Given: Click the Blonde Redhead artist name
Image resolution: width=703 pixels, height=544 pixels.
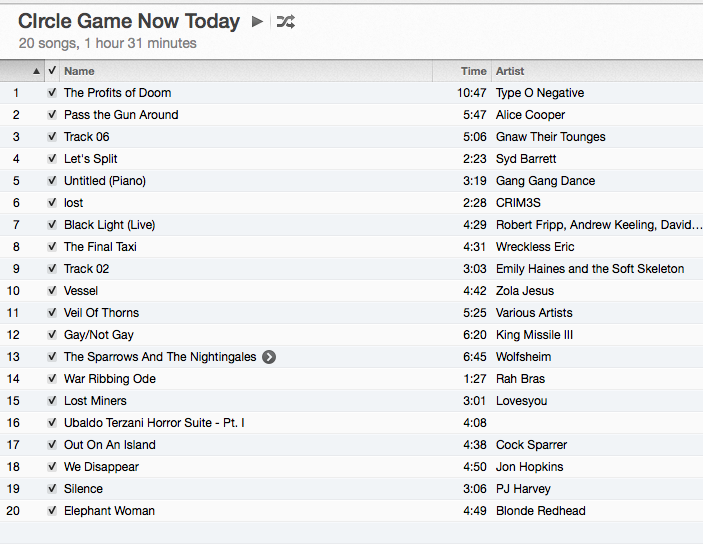Looking at the screenshot, I should [540, 511].
